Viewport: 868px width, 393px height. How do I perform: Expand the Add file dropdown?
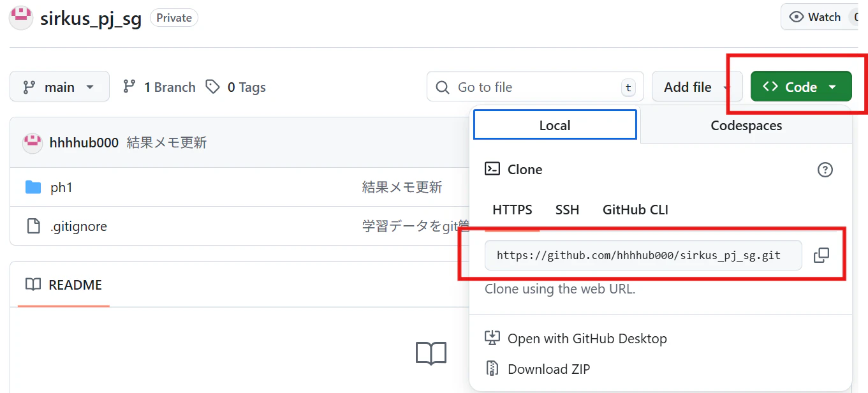(x=697, y=86)
